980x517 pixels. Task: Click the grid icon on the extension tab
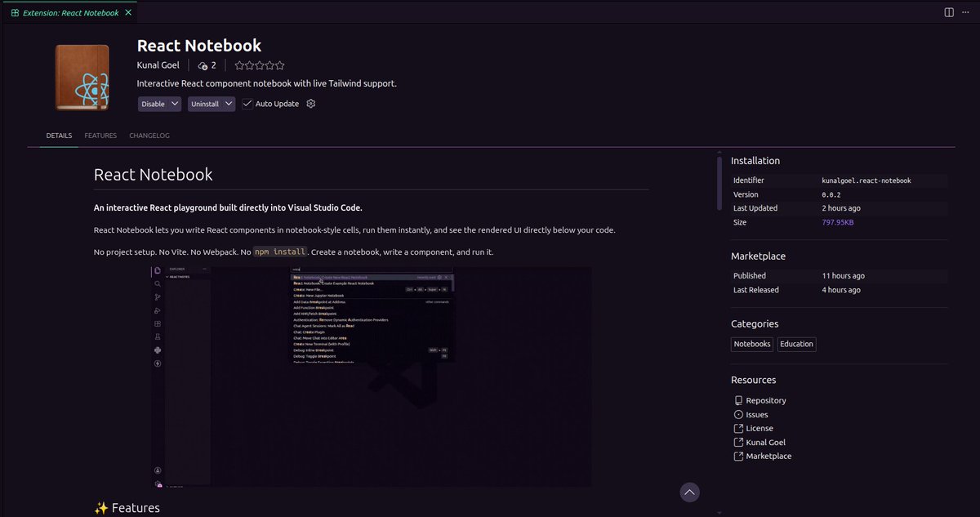pos(16,12)
